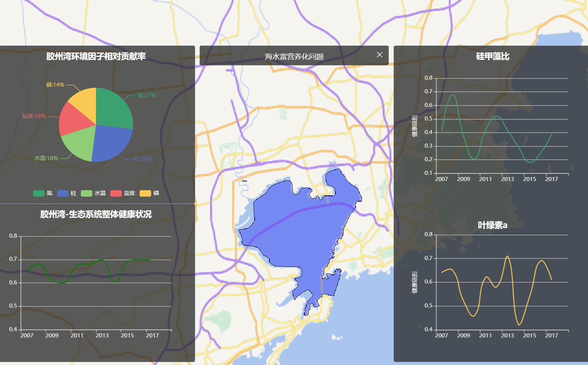Click the 海水富营养化问题 popup title
Screen dimensions: 588x365
click(294, 57)
